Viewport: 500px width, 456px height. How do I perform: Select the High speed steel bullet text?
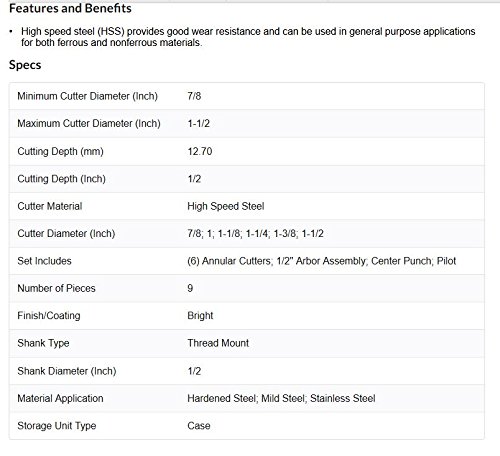coord(248,37)
